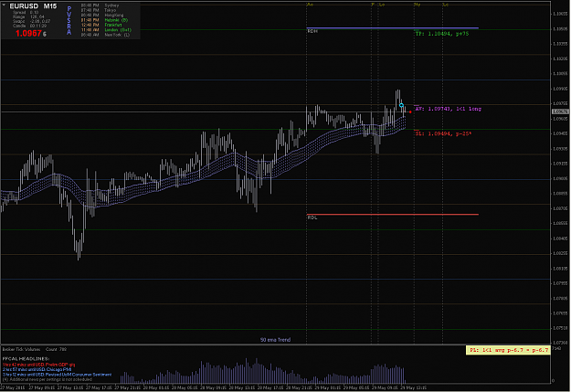Click the magenta AV: 1.09743 label
This screenshot has height=392, width=571.
pyautogui.click(x=449, y=109)
